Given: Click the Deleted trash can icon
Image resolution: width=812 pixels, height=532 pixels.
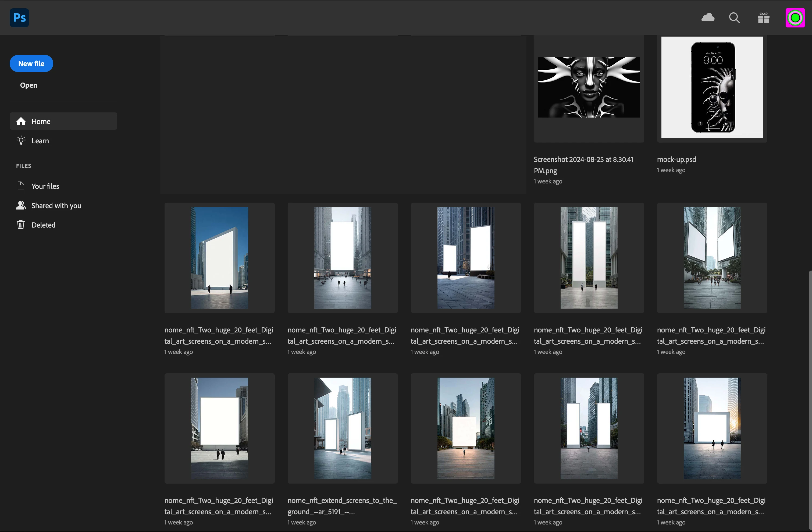Looking at the screenshot, I should click(x=21, y=225).
